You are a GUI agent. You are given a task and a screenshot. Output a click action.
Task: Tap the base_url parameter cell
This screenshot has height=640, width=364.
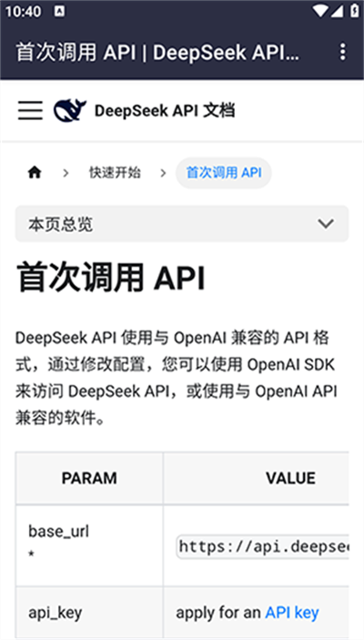click(89, 545)
